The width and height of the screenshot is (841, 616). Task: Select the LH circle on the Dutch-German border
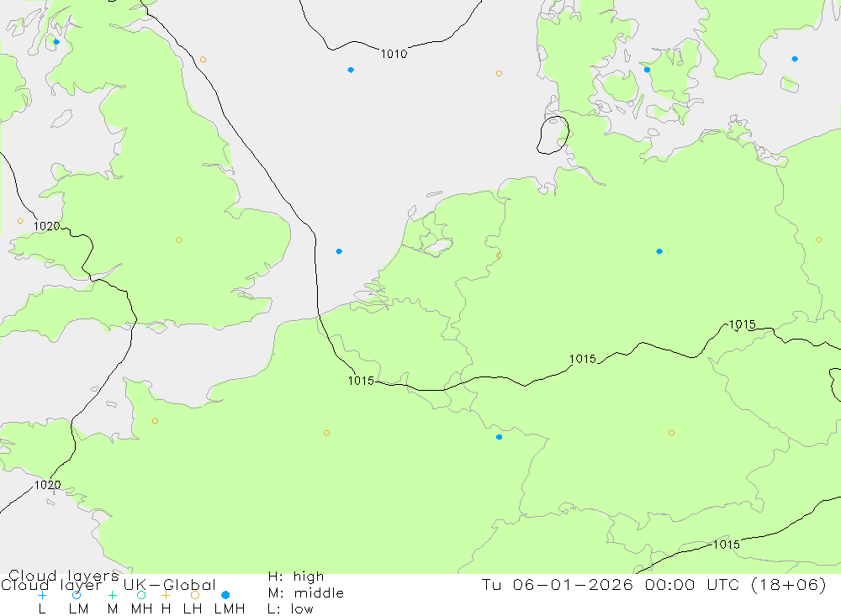point(500,255)
